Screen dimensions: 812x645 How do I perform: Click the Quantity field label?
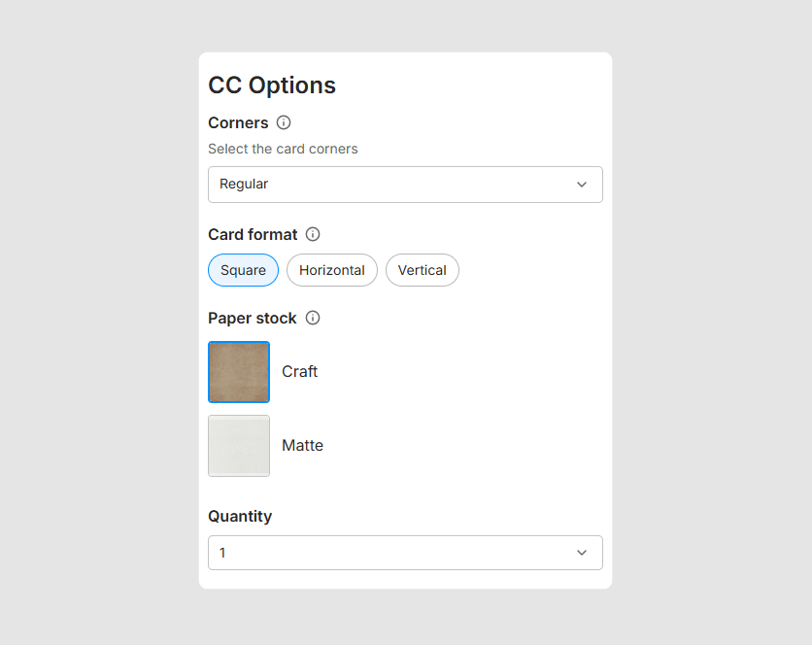(240, 516)
